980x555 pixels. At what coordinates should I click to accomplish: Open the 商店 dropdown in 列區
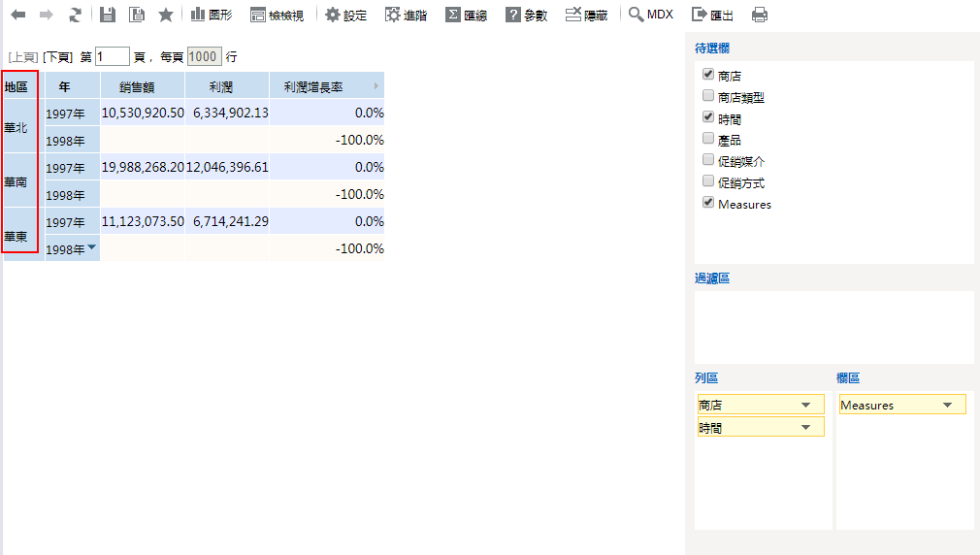805,405
